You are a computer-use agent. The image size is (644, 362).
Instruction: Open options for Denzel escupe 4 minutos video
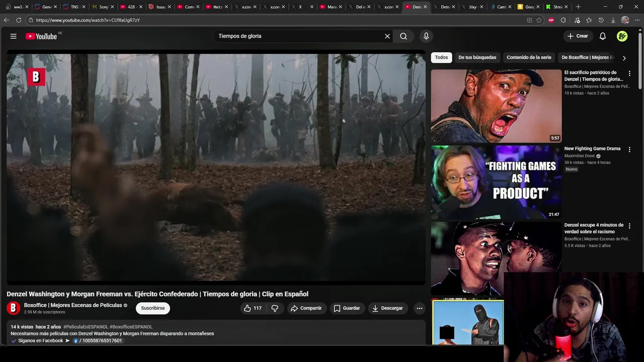pyautogui.click(x=629, y=226)
